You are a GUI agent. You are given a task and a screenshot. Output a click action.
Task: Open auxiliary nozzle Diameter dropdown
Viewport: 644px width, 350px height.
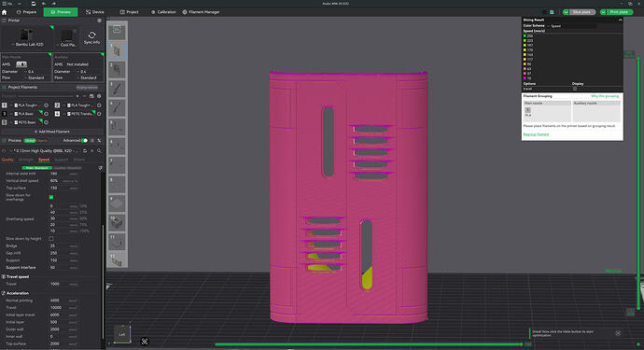click(89, 72)
